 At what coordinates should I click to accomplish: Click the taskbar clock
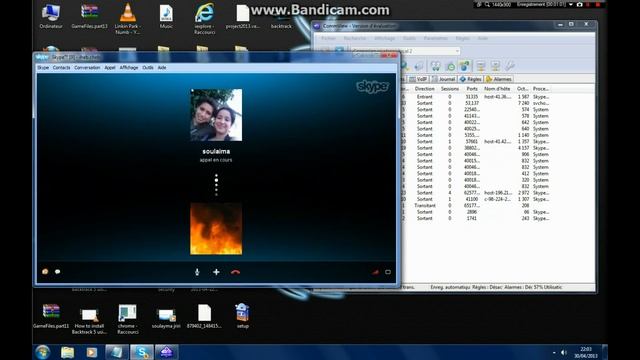pos(586,352)
